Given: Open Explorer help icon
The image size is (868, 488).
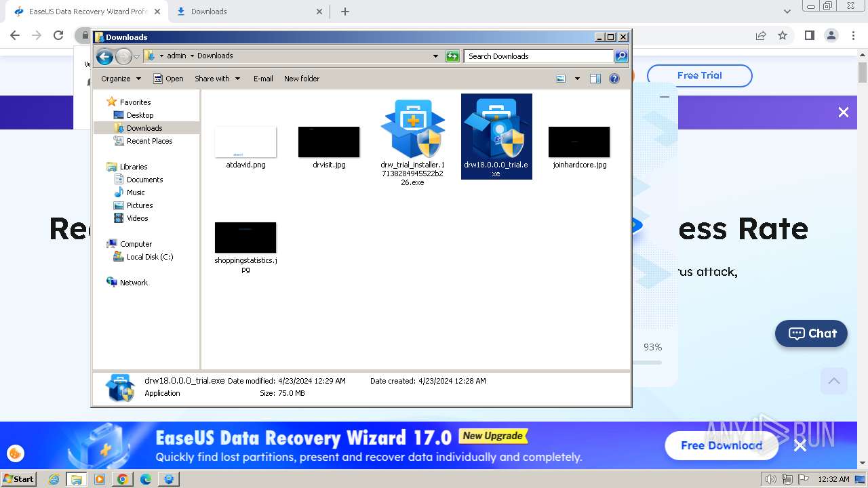Looking at the screenshot, I should [614, 79].
